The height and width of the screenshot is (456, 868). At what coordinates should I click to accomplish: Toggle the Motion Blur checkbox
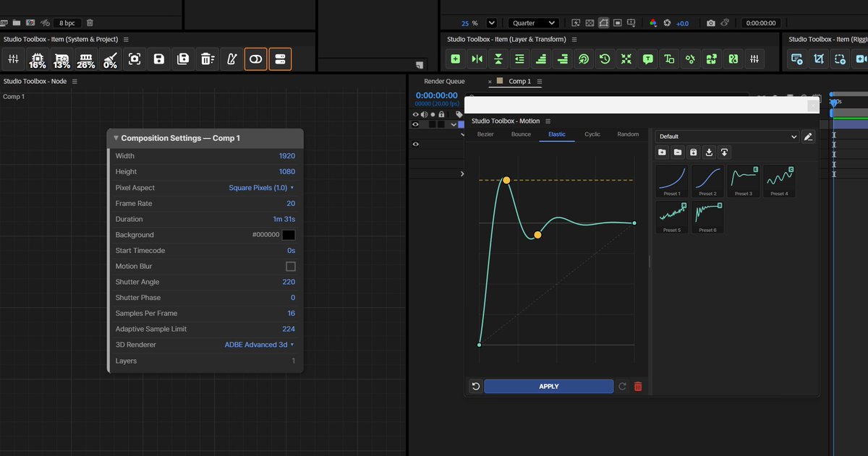(x=291, y=267)
